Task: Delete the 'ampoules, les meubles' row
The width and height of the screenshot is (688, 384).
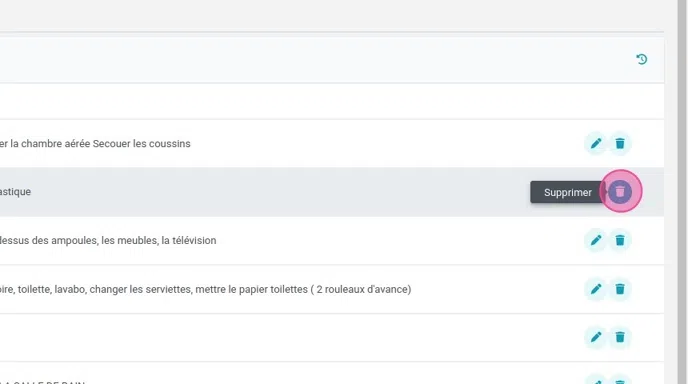Action: pyautogui.click(x=620, y=240)
